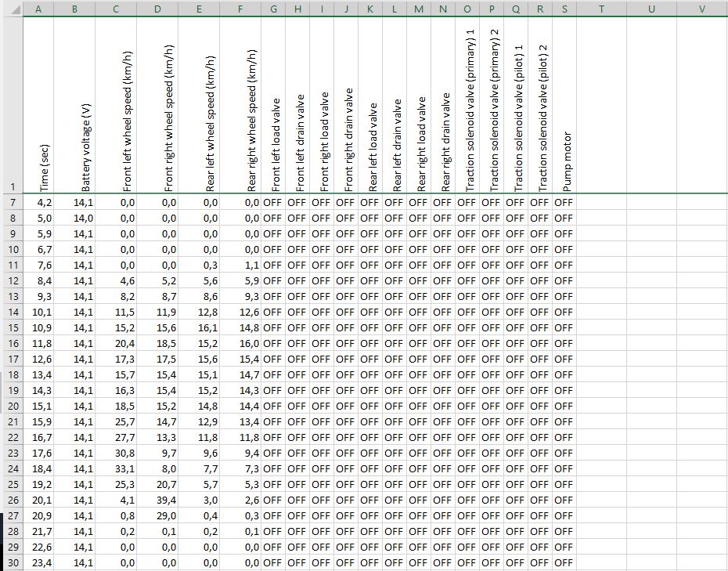Screen dimensions: 728x571
Task: Select rear left speed cell 12,8
Action: [x=199, y=312]
